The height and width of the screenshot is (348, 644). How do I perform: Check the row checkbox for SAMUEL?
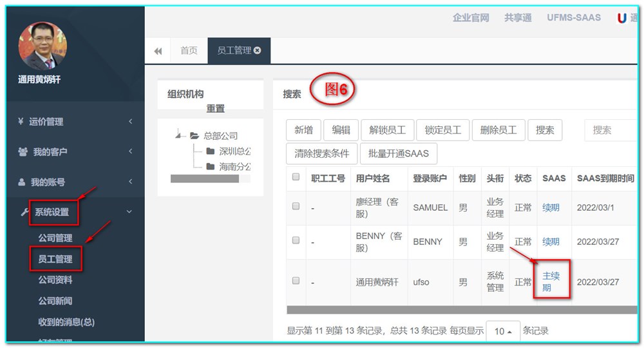tap(296, 206)
